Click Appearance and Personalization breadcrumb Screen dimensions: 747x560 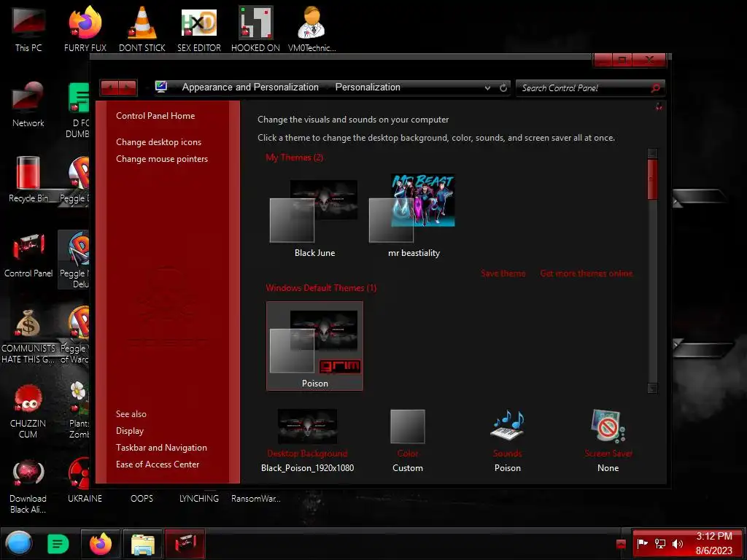[250, 87]
